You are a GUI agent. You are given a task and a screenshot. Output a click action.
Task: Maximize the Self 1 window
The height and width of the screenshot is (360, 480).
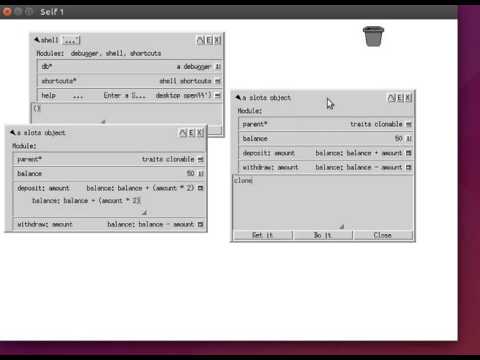click(29, 12)
